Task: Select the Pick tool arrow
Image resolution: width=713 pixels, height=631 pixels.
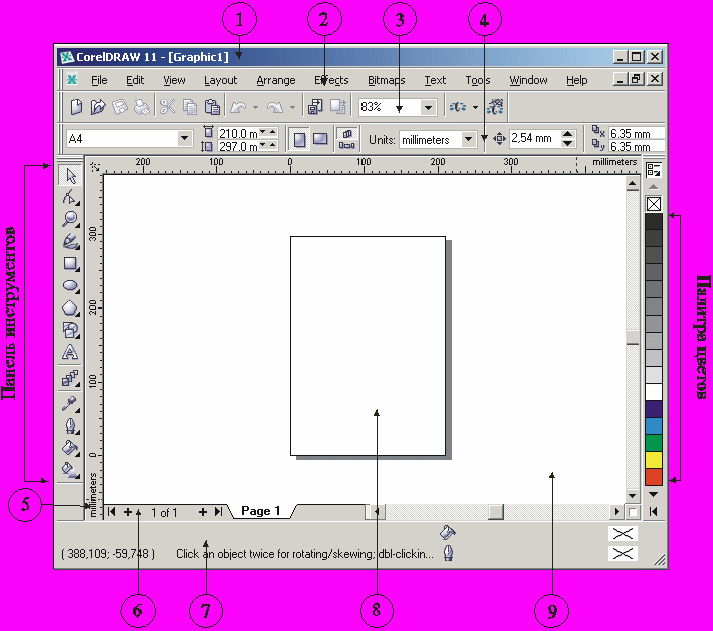Action: [70, 175]
